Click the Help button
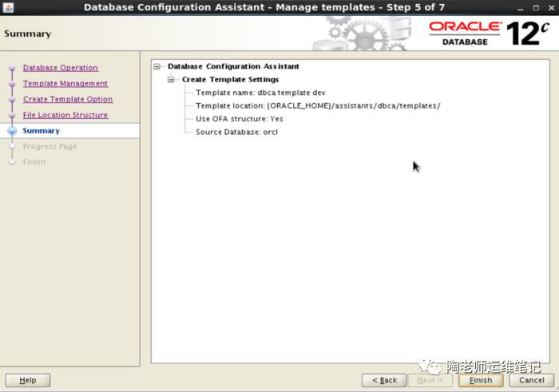This screenshot has height=392, width=559. click(x=28, y=380)
